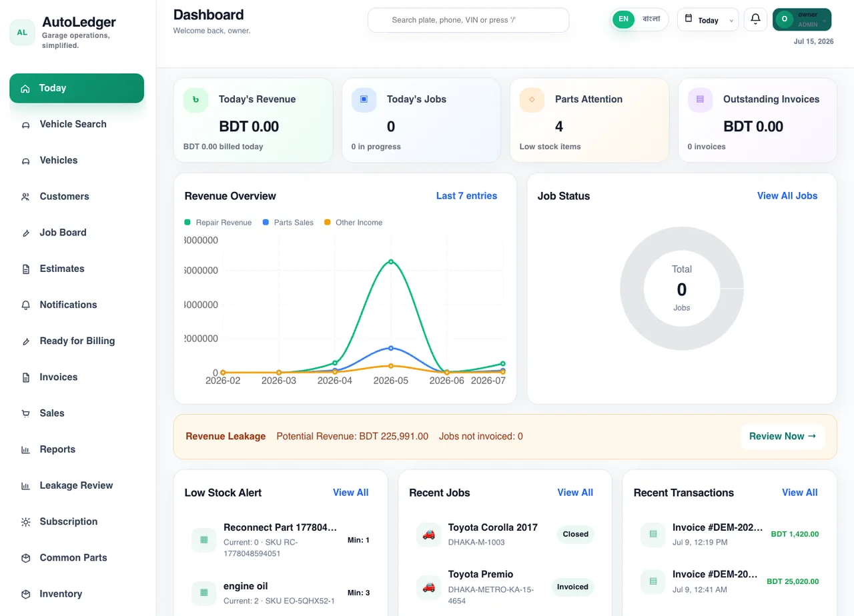Screen dimensions: 854x616
Task: Open Ready for Billing page
Action: coord(77,341)
